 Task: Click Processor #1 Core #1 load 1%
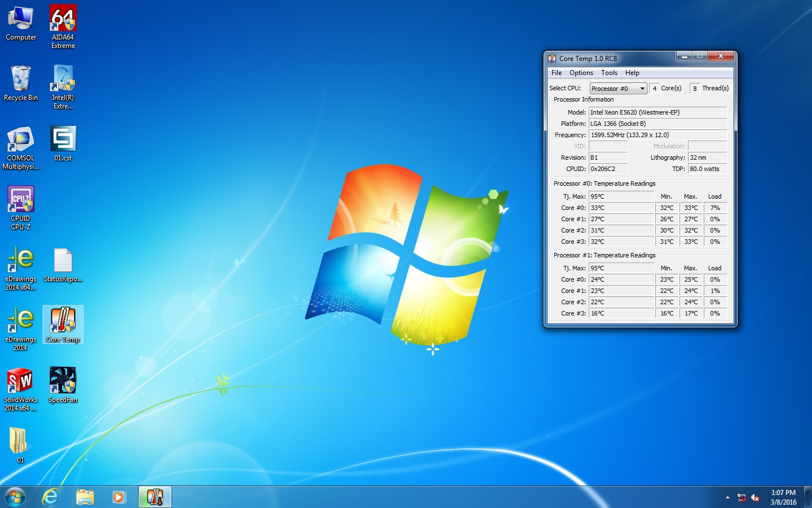point(715,291)
